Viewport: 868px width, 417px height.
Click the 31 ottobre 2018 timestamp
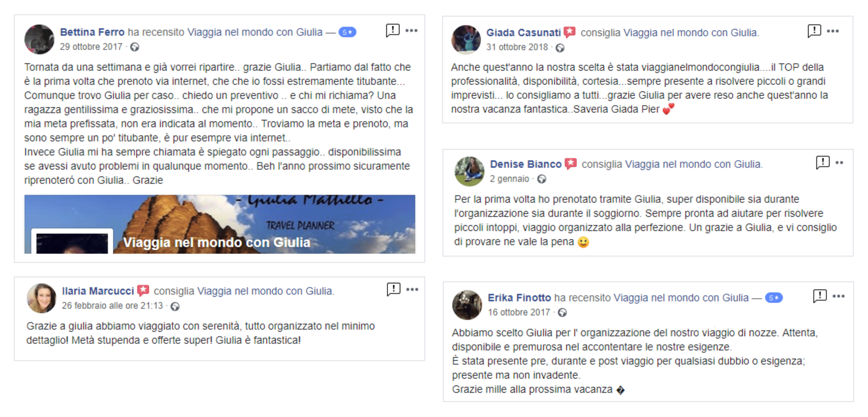(x=517, y=47)
